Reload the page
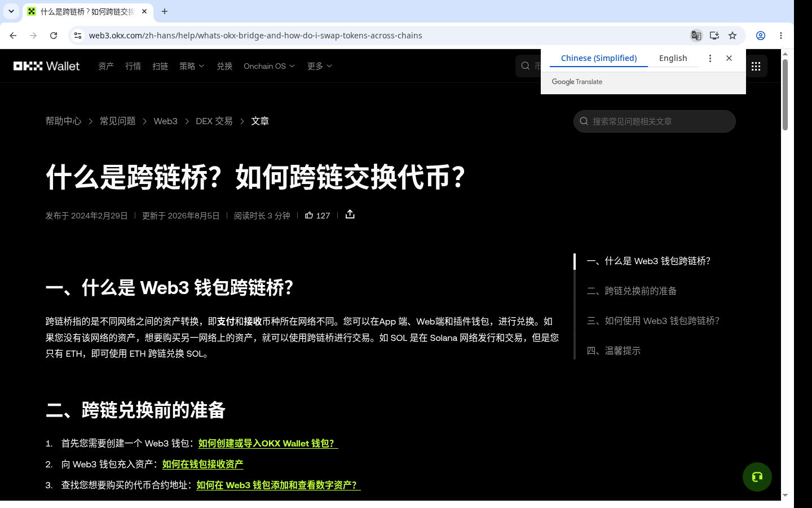Screen dimensions: 812x508 tap(54, 36)
